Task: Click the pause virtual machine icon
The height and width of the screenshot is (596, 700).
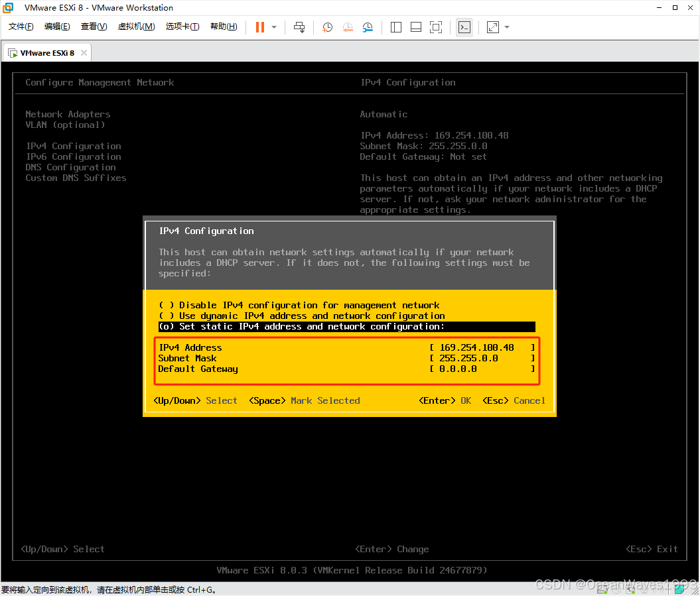Action: [260, 27]
